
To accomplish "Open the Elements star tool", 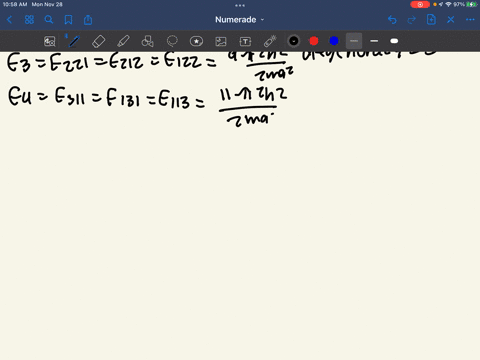I will (196, 41).
